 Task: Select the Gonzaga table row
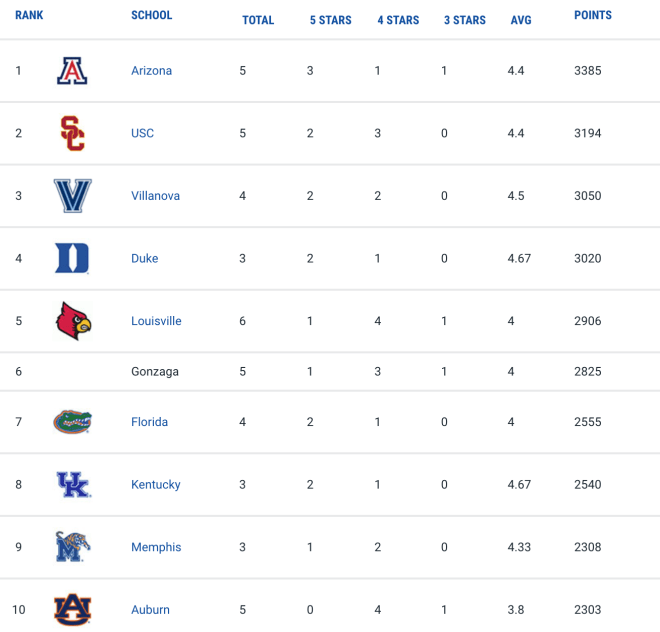point(330,371)
